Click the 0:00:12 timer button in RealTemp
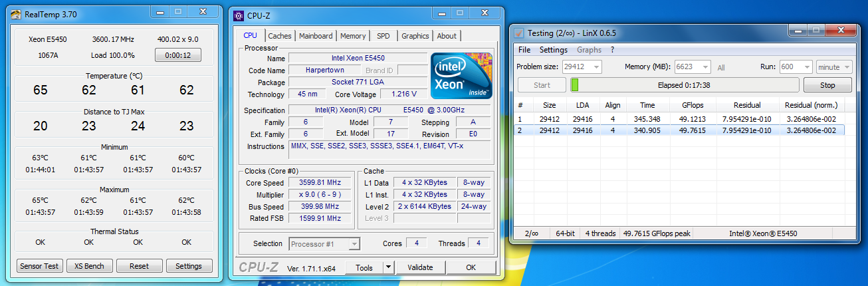The height and width of the screenshot is (286, 868). pyautogui.click(x=178, y=55)
